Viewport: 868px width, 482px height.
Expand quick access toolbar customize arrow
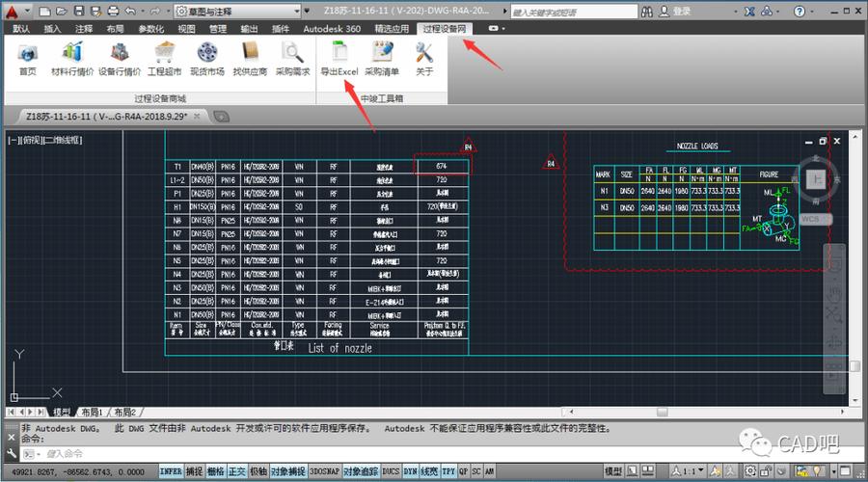[x=306, y=11]
